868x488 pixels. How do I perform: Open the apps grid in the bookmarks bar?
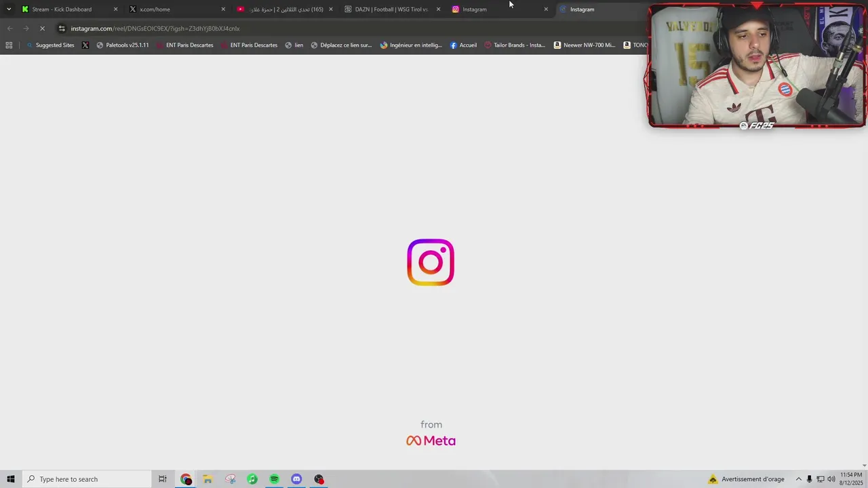pos(9,45)
